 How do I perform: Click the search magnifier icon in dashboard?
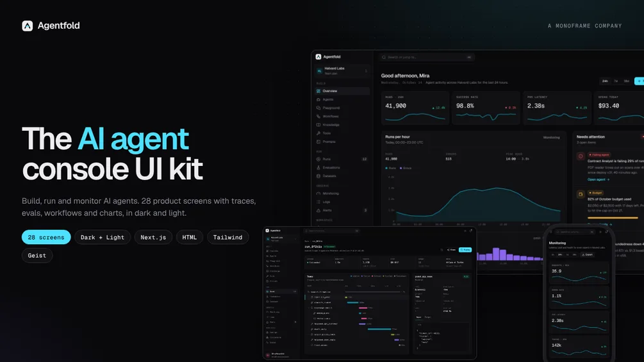tap(384, 58)
